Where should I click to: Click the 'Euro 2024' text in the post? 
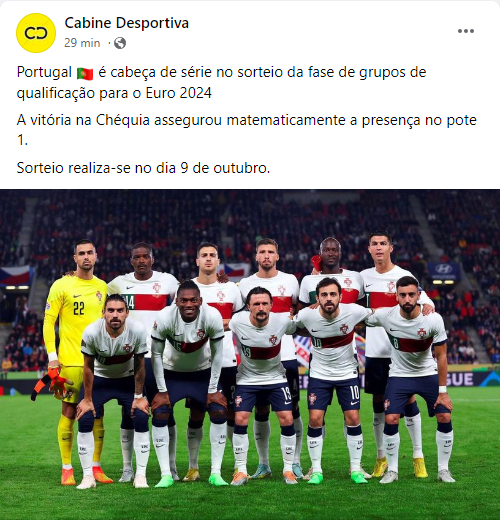(179, 93)
